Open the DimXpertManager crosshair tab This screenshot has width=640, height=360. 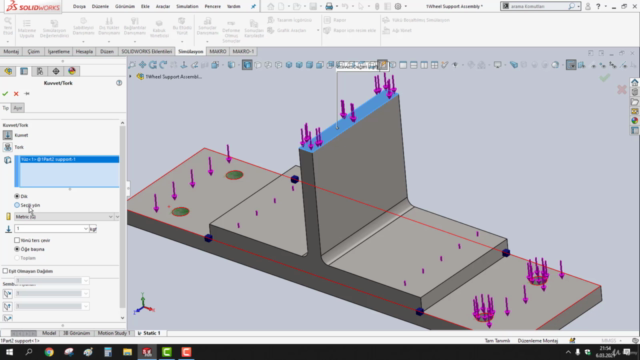pos(56,71)
